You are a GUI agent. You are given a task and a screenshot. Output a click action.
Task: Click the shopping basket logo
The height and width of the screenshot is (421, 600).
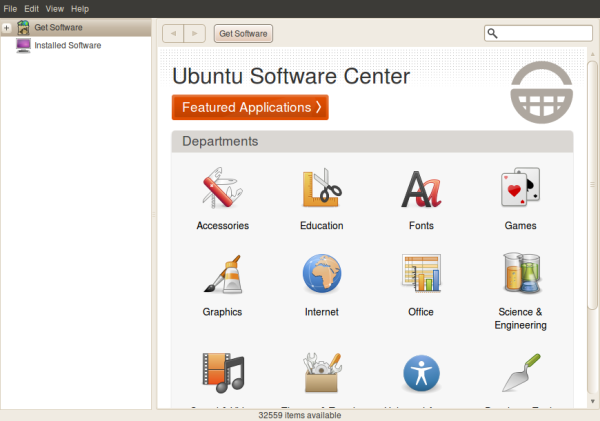(541, 92)
